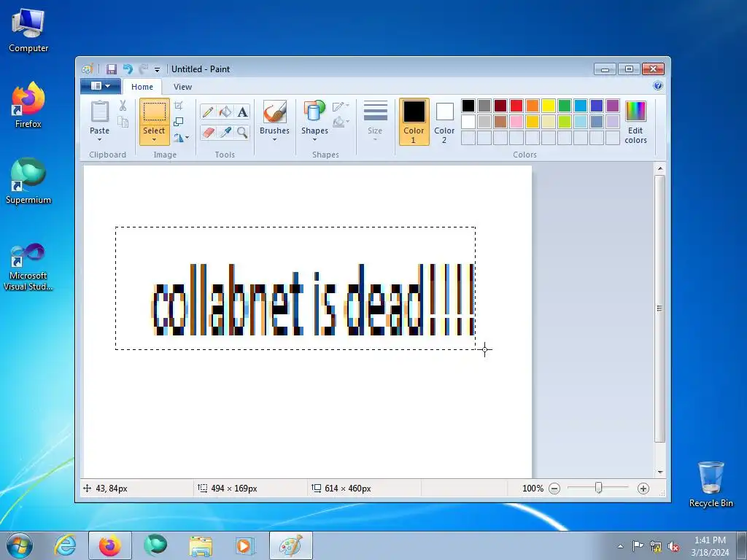Pick the green color swatch
Screen dimensions: 747x560
coord(565,106)
